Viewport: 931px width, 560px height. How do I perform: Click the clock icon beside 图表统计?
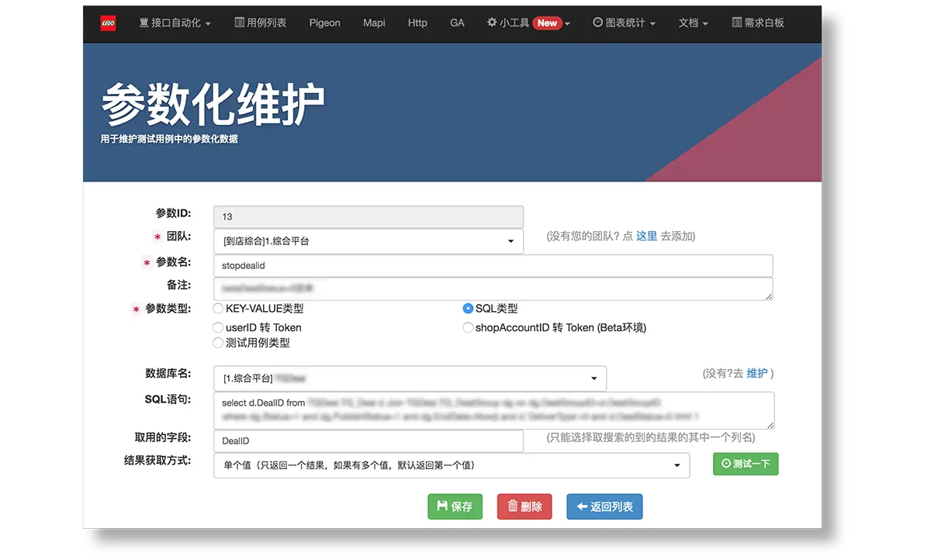597,22
